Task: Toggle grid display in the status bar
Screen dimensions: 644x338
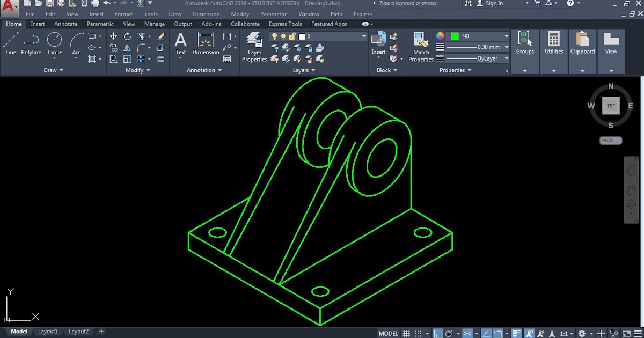Action: (406, 333)
